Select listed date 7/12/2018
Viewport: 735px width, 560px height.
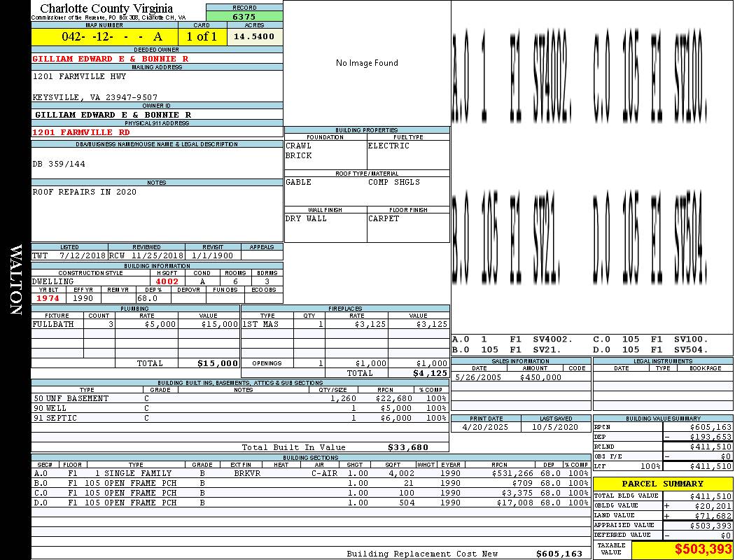[x=83, y=256]
